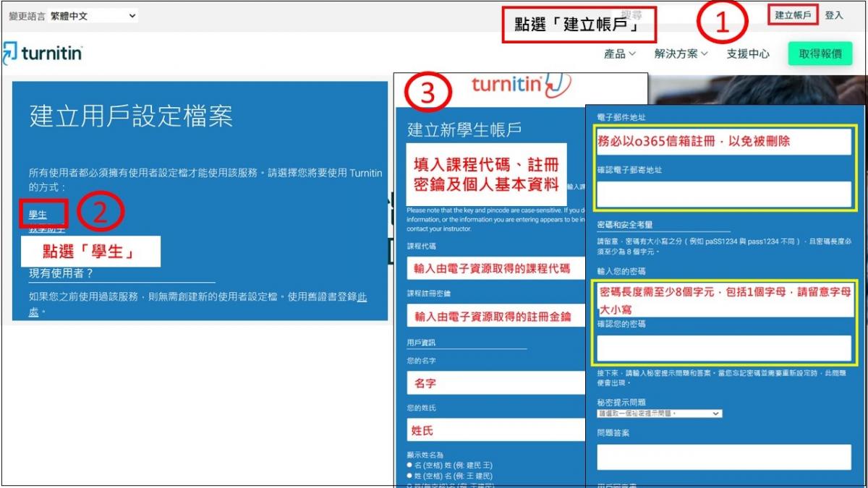Open the 變更語言 language dropdown
Image resolution: width=868 pixels, height=488 pixels.
tap(93, 15)
